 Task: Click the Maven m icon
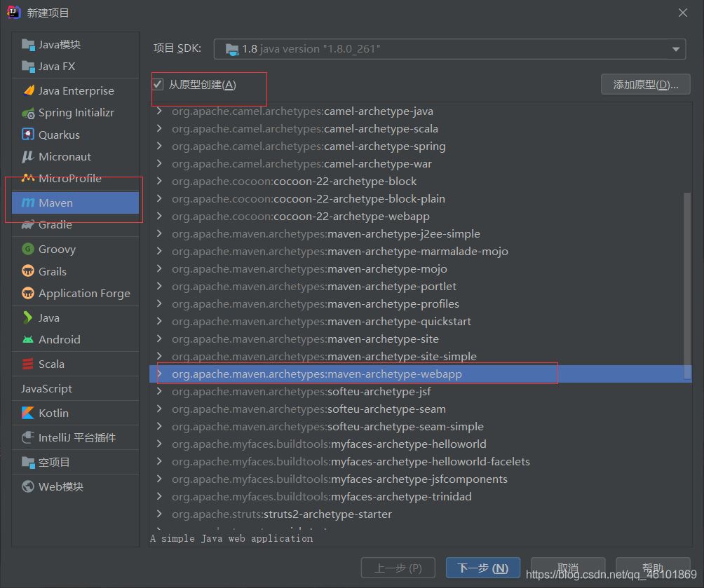coord(28,203)
